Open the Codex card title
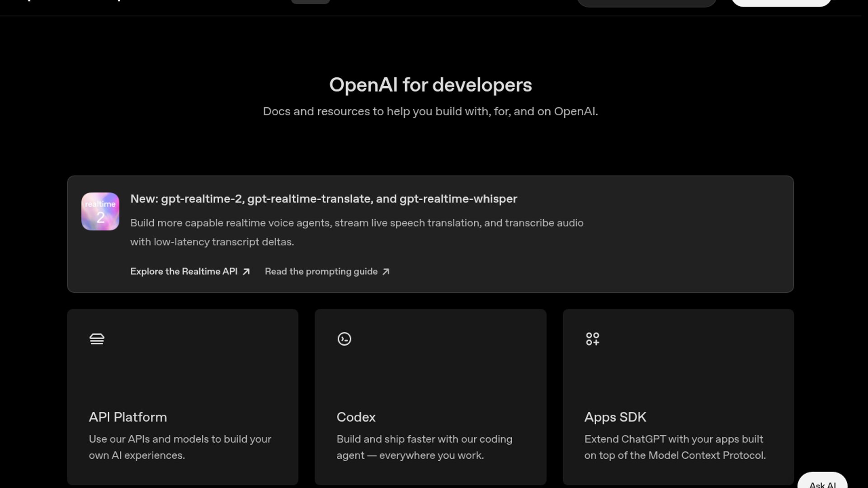868x488 pixels. point(356,417)
